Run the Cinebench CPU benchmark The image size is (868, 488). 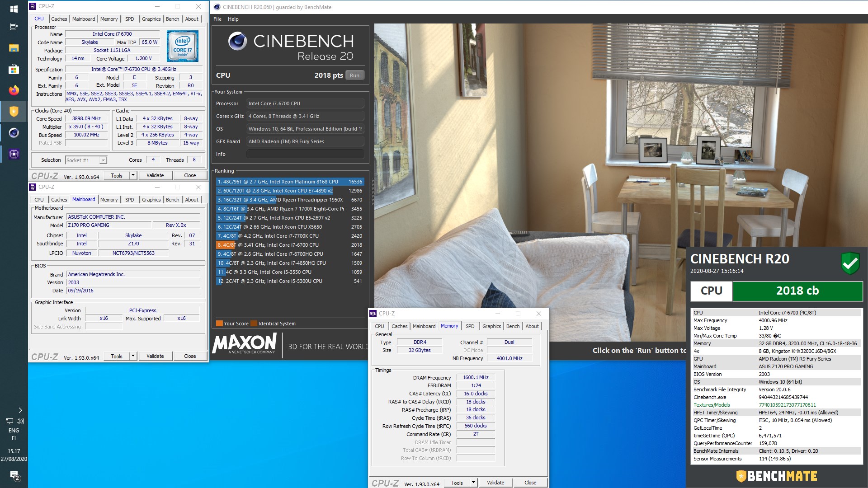pyautogui.click(x=354, y=75)
